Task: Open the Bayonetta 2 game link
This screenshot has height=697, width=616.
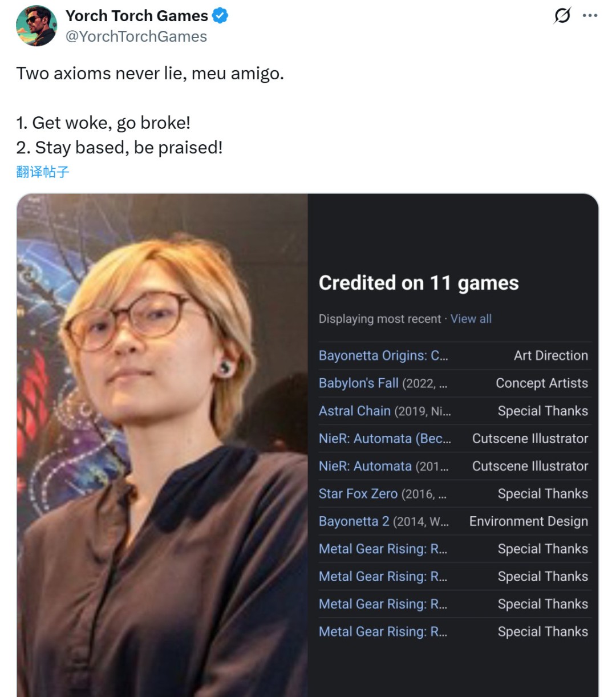Action: click(x=354, y=521)
